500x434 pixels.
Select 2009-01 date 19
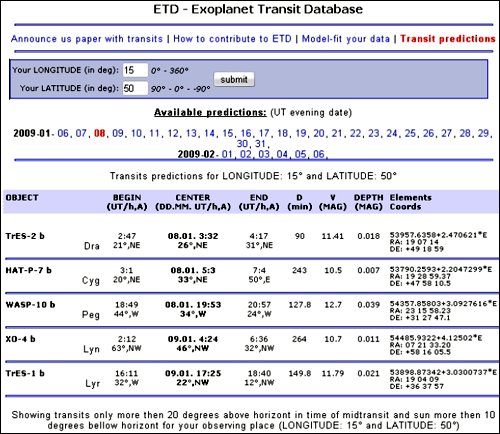pos(301,133)
